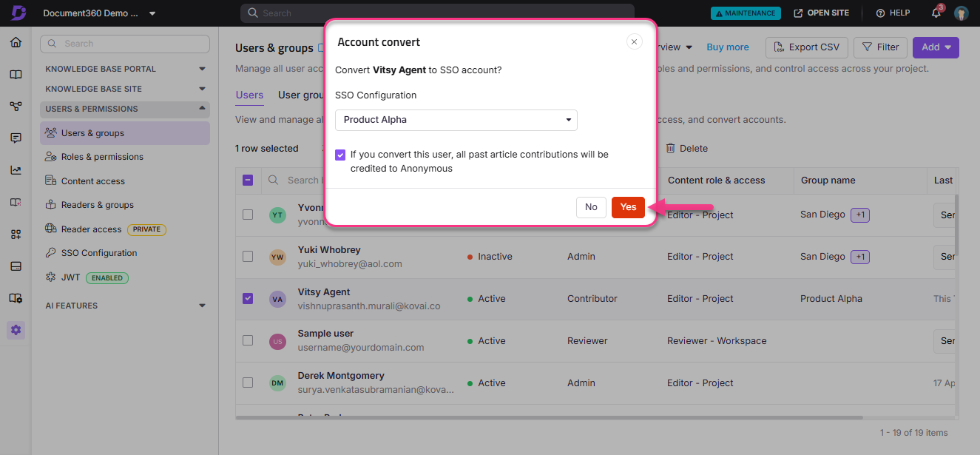Select the Documentation book icon in left rail

[x=16, y=74]
